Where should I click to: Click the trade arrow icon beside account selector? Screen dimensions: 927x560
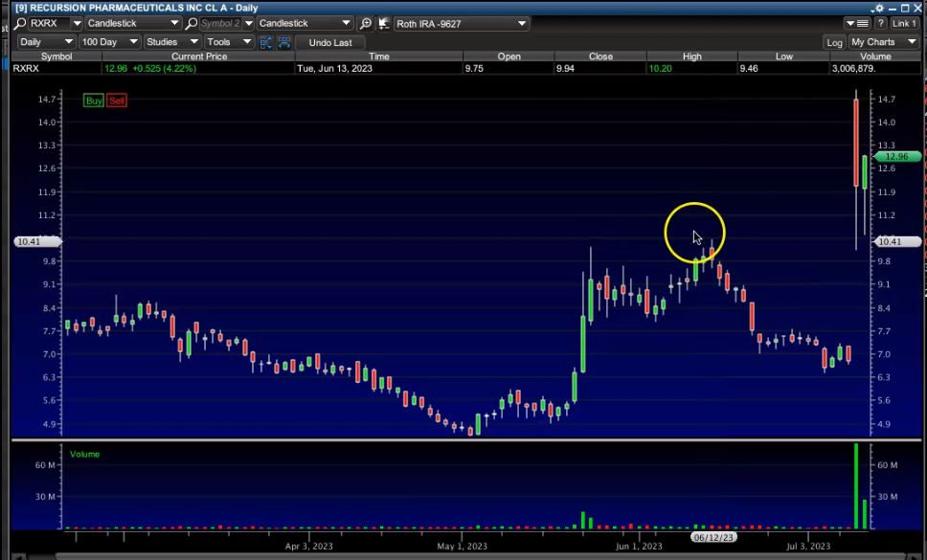click(x=384, y=24)
